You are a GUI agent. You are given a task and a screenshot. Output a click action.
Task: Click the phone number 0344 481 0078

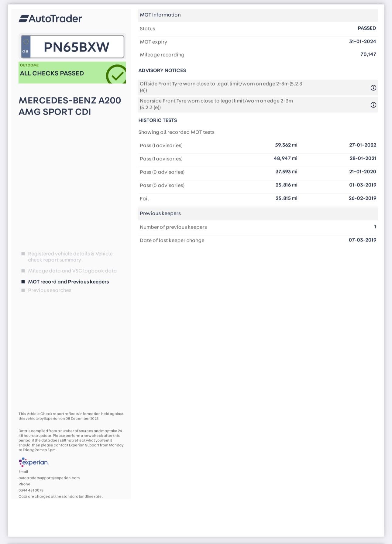pos(31,490)
